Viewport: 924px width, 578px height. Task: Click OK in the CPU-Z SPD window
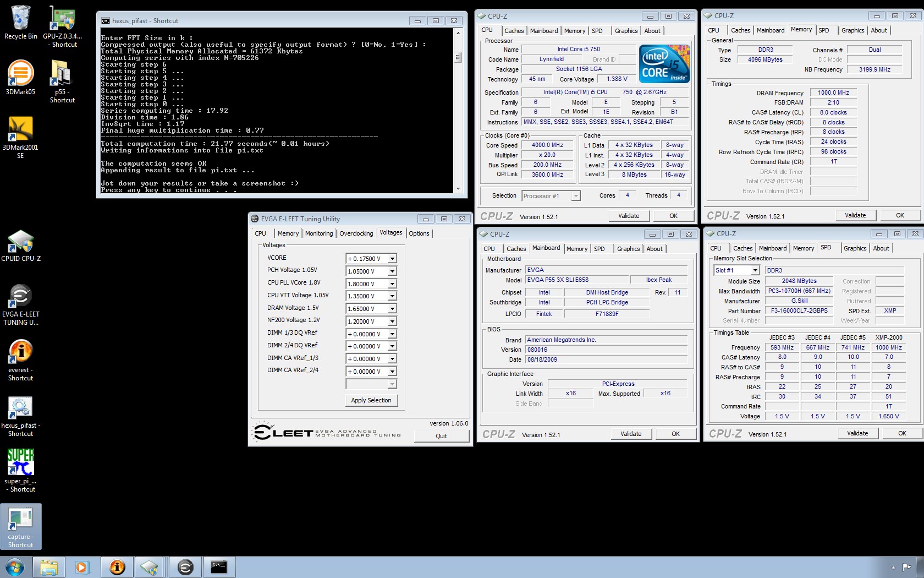902,433
